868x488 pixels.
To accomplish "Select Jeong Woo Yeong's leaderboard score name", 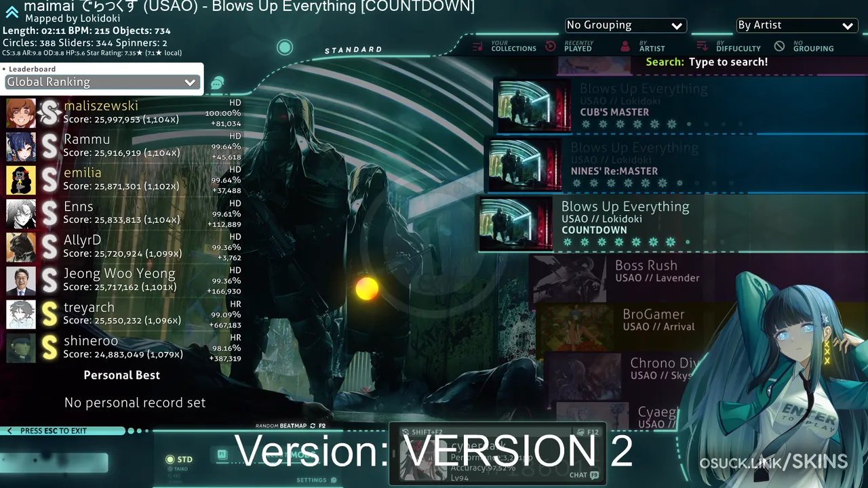I will (x=119, y=274).
